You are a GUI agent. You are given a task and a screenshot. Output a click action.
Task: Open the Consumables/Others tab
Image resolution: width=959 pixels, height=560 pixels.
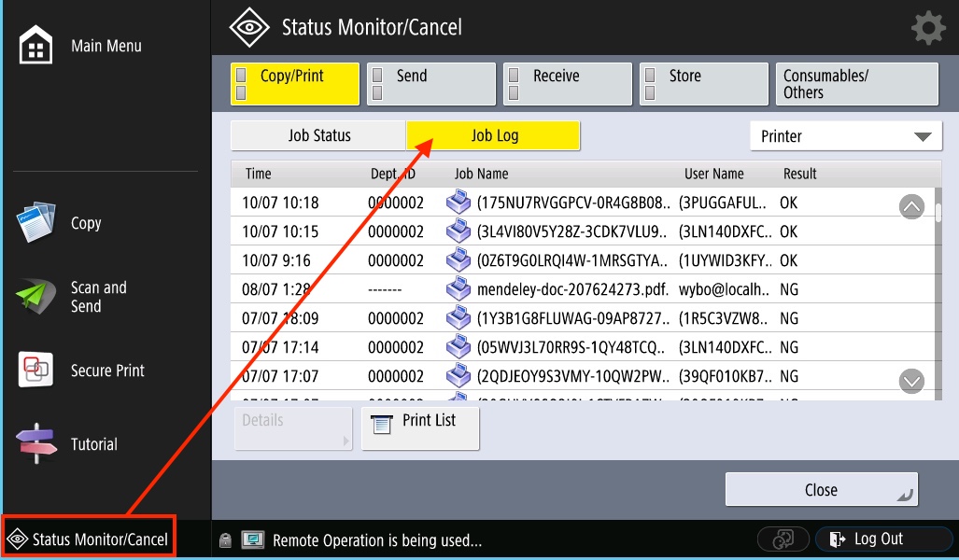855,84
